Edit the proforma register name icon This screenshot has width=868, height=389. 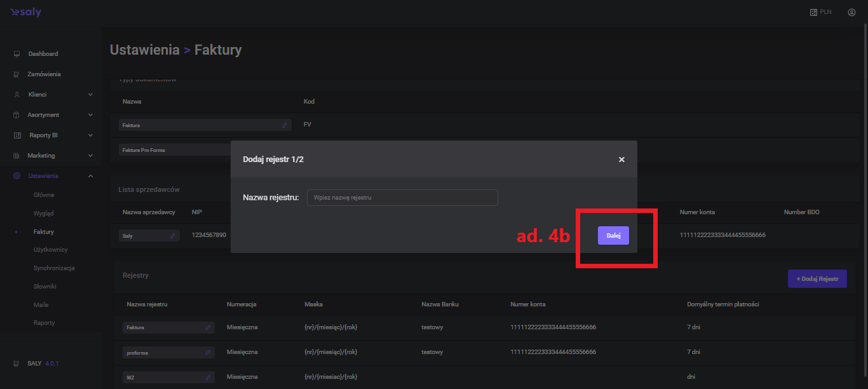(x=208, y=352)
